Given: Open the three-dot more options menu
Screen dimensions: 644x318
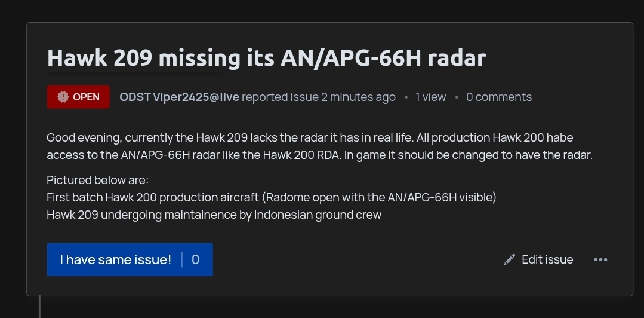Looking at the screenshot, I should point(600,259).
